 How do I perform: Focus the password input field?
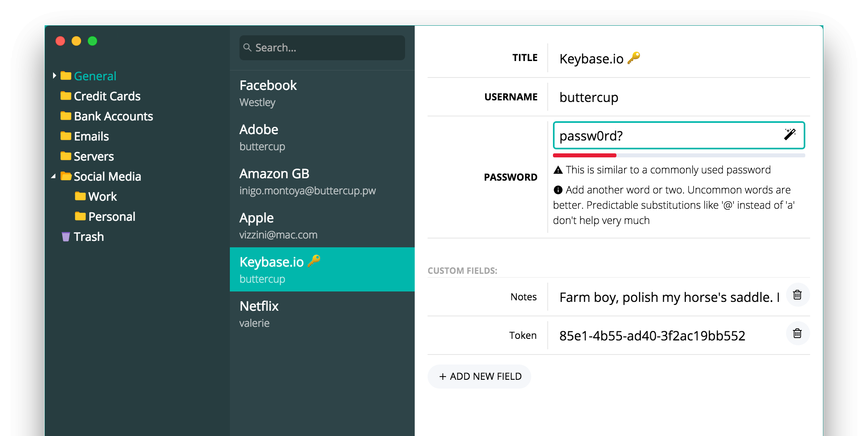[667, 136]
